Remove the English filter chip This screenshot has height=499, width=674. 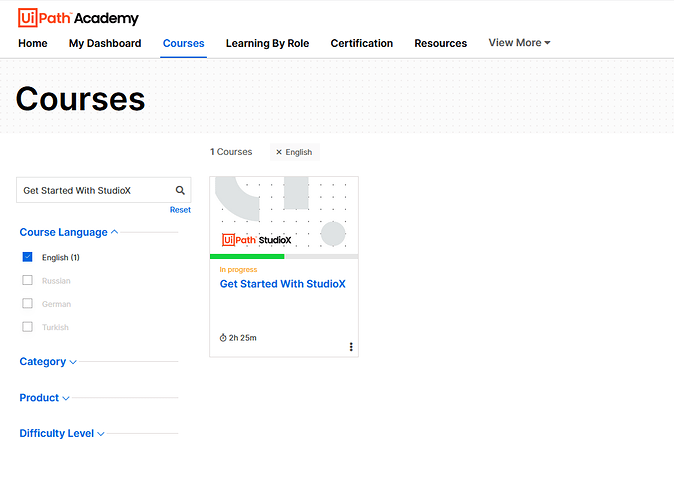(279, 152)
